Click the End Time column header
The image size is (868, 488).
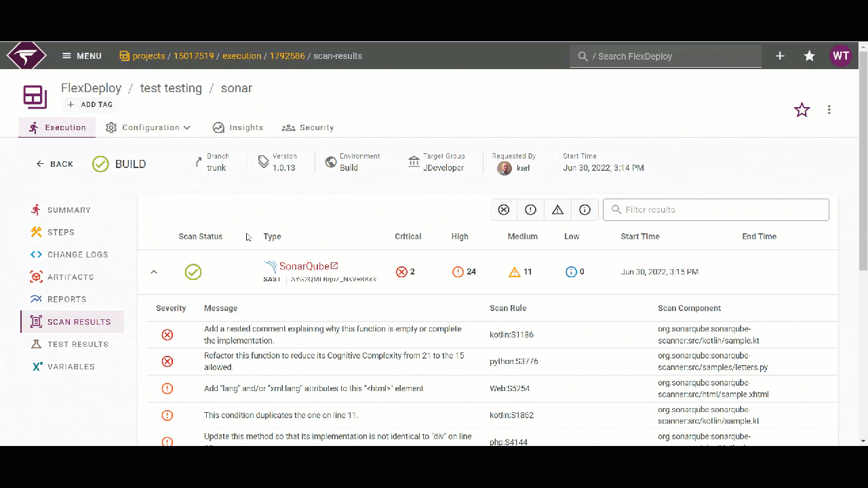[x=759, y=237]
